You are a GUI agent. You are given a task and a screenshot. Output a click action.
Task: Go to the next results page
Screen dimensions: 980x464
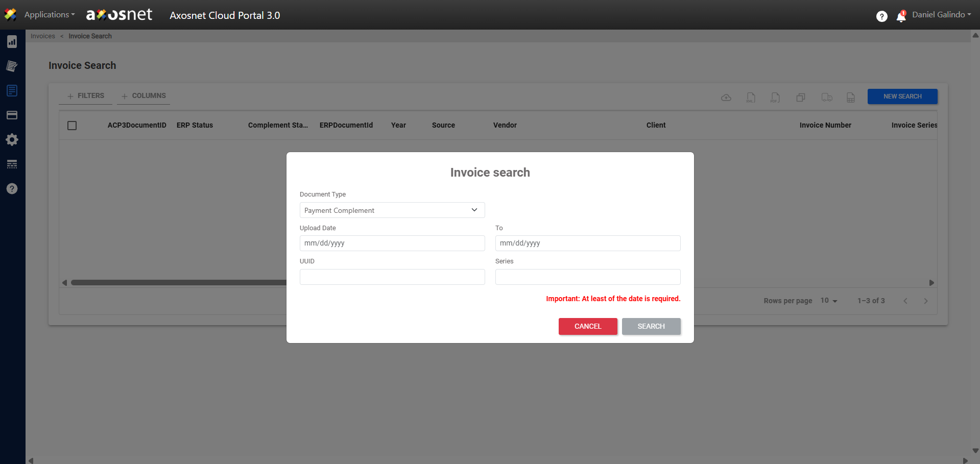pyautogui.click(x=926, y=301)
